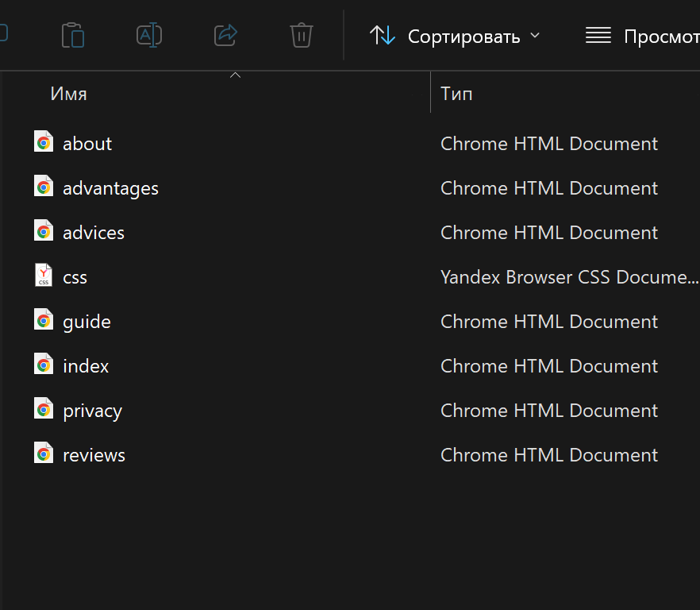The width and height of the screenshot is (700, 610).
Task: Click the type cell of the privacy row
Action: tap(549, 411)
